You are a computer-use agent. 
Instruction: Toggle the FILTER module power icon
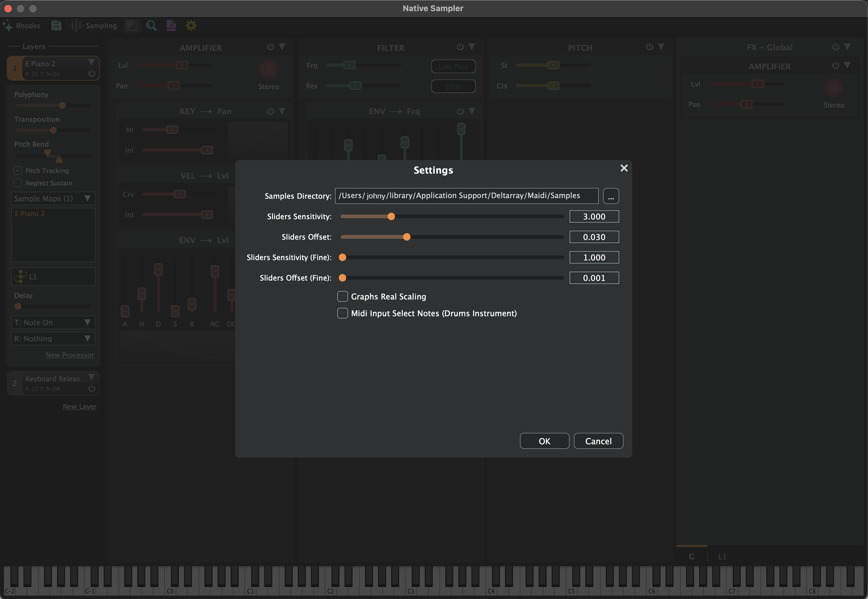[x=460, y=47]
